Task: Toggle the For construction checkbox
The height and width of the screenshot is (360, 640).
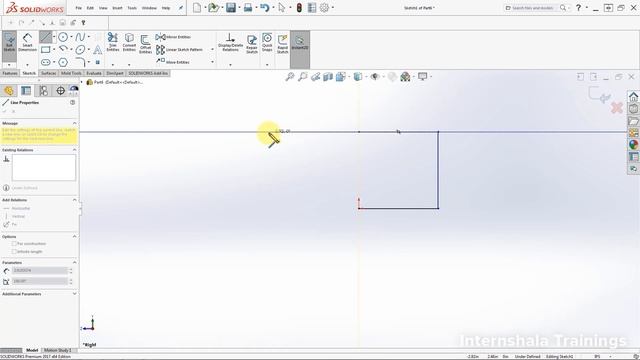Action: tap(14, 244)
